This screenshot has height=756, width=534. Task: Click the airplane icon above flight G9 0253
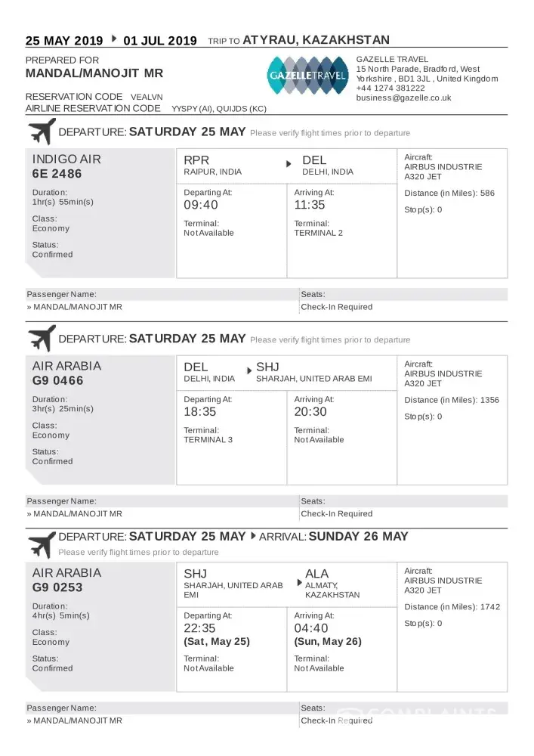41,544
